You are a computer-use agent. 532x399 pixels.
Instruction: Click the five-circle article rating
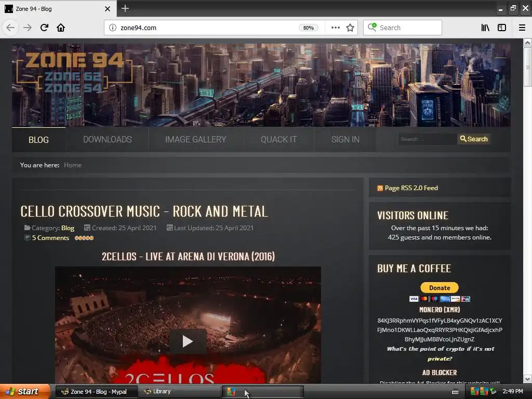(x=84, y=238)
